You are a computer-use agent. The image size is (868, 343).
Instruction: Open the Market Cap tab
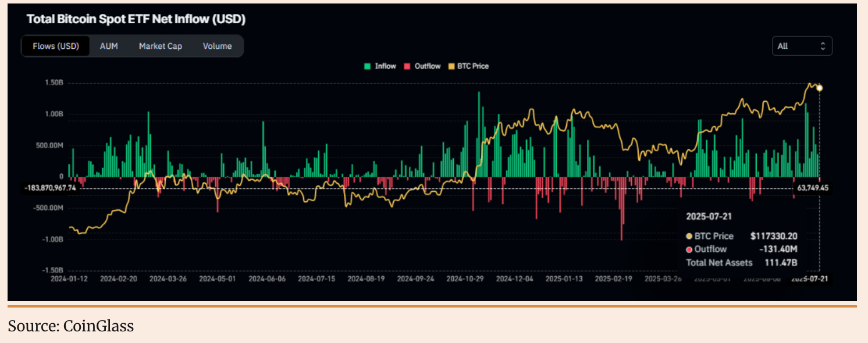160,46
